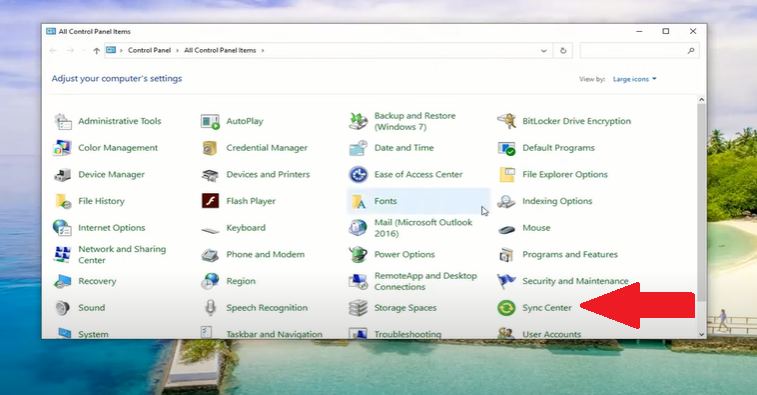The height and width of the screenshot is (395, 757).
Task: Click the Storage Spaces icon
Action: [358, 308]
